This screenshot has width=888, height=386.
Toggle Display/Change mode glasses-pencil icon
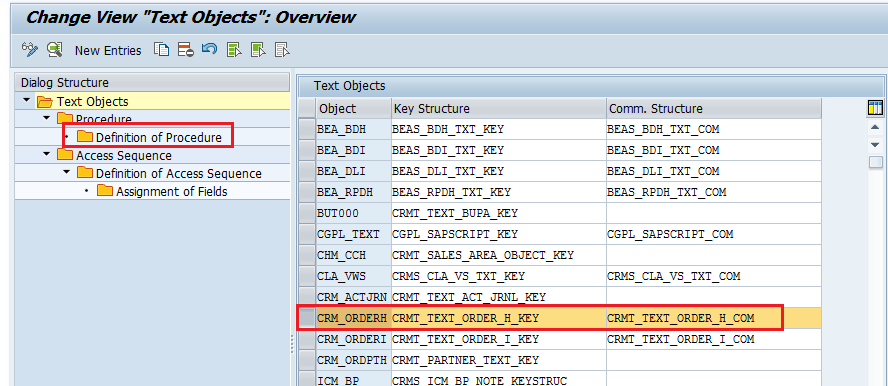[29, 50]
